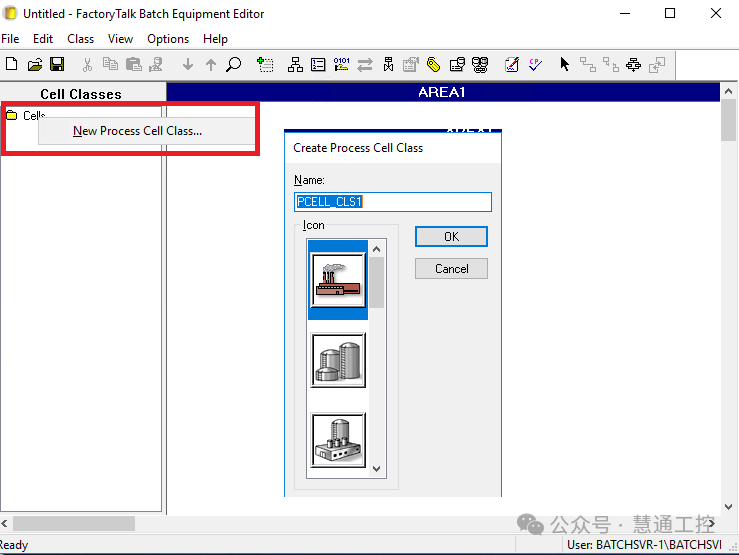Click the horizontal scrollbar thumb at bottom

tap(74, 523)
